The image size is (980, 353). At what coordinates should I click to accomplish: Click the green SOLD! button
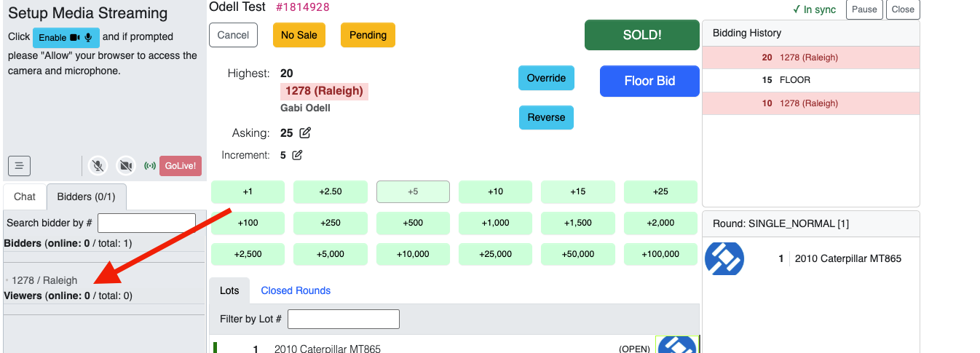[642, 35]
